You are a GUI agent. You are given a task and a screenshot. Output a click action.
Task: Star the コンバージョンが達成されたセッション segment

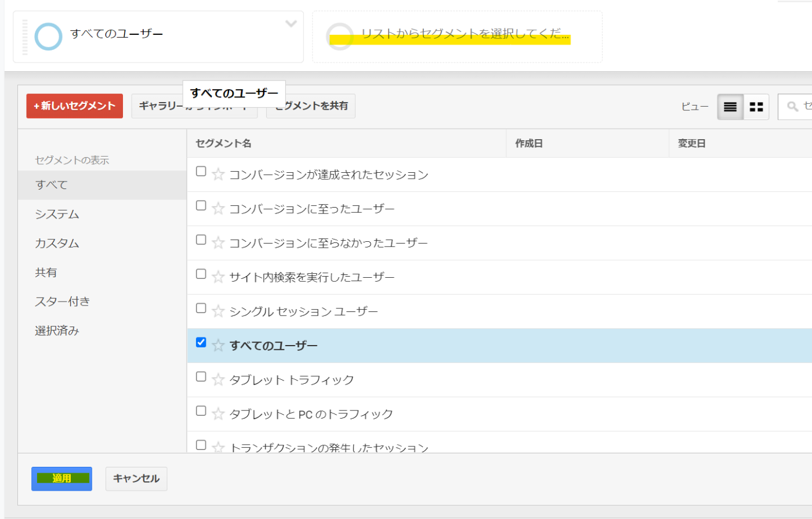tap(218, 174)
